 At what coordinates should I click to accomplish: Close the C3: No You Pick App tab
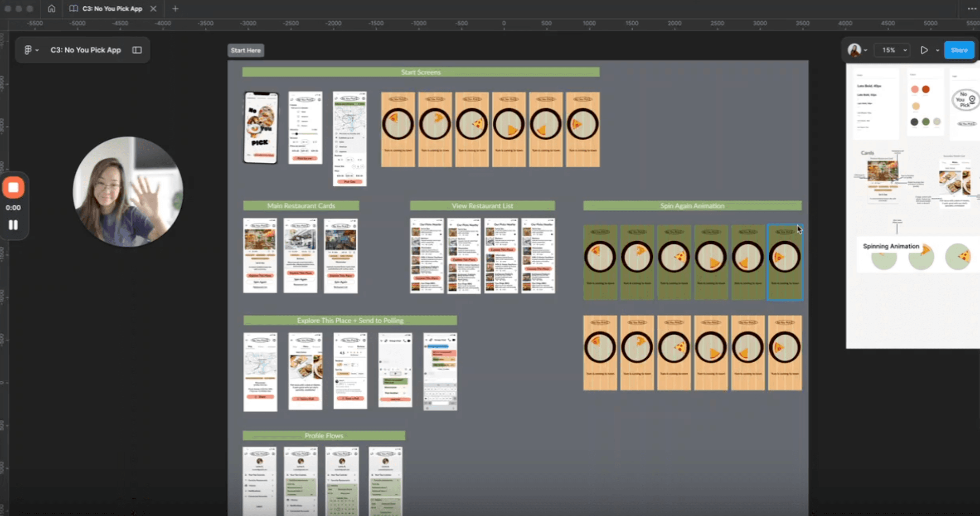click(x=154, y=9)
